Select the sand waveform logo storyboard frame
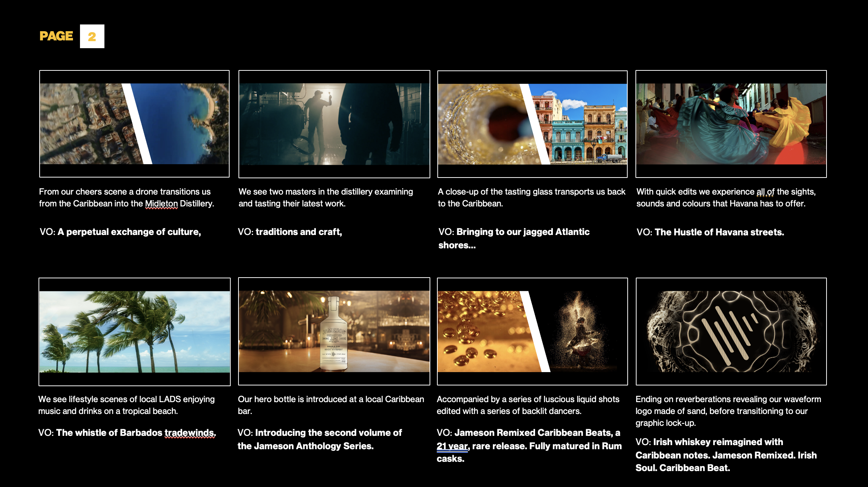The image size is (868, 487). pyautogui.click(x=731, y=331)
